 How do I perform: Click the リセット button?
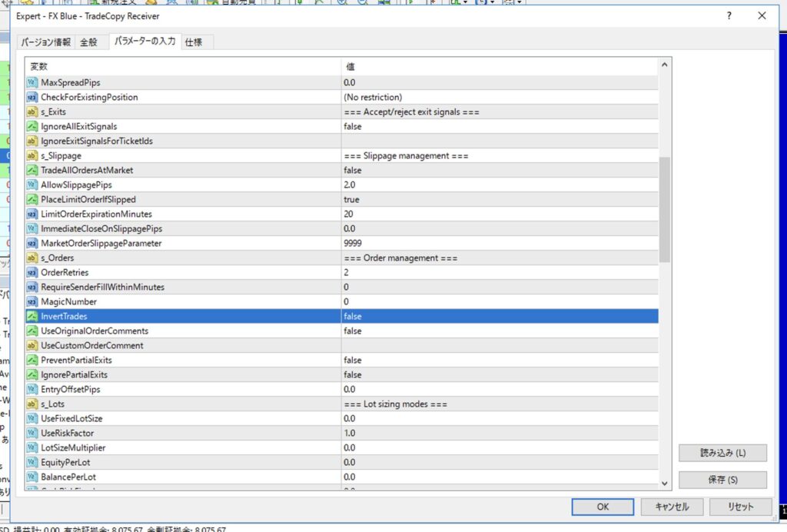click(x=741, y=507)
